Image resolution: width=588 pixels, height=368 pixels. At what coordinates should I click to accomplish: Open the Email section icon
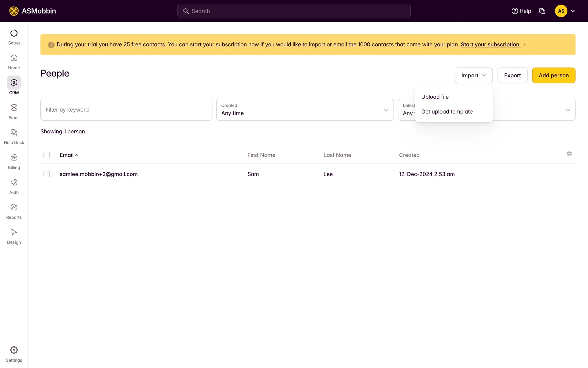click(14, 108)
